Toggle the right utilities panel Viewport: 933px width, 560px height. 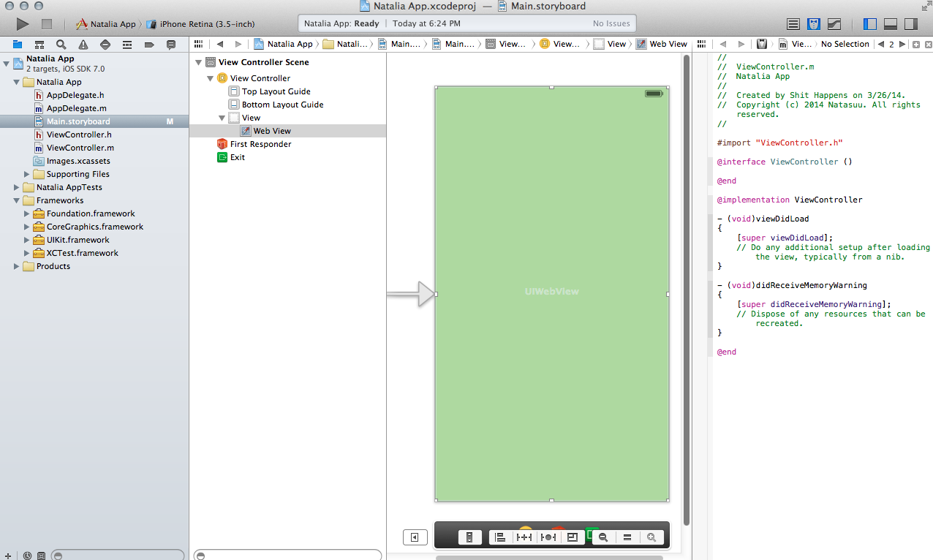coord(910,24)
